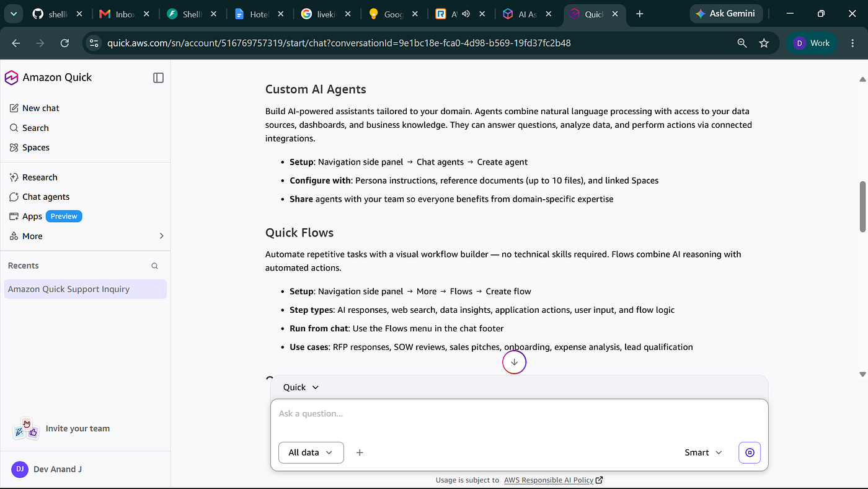The width and height of the screenshot is (868, 489).
Task: Open the tab search dropdown arrow
Action: (14, 14)
